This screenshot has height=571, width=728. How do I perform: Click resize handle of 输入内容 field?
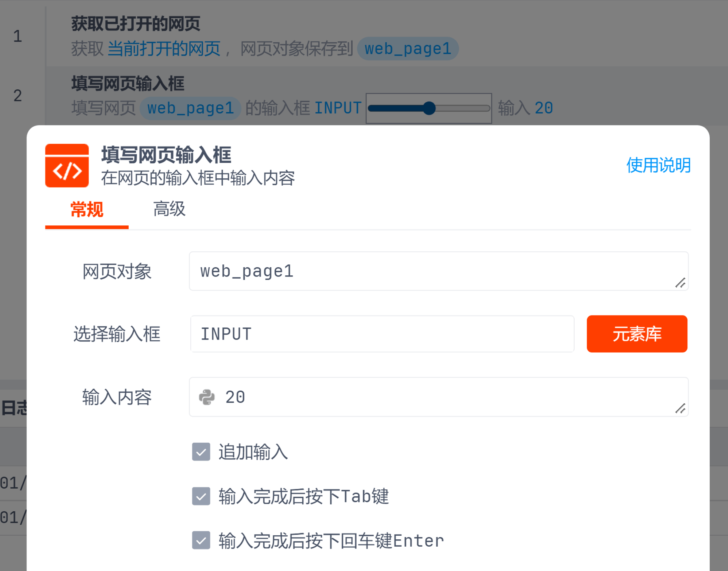(680, 409)
